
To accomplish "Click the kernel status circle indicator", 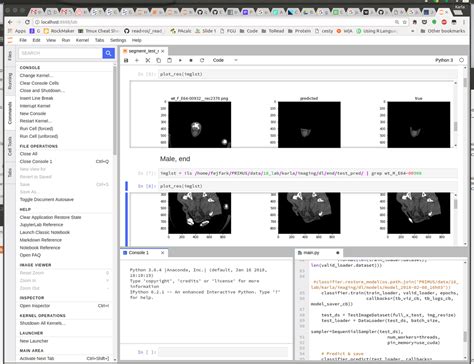I will [x=461, y=60].
